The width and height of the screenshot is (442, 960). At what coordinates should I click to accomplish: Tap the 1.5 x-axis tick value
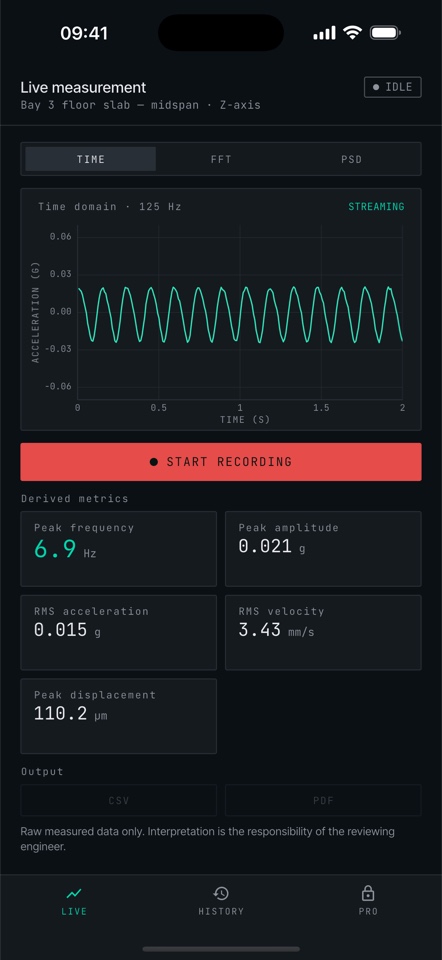pos(321,408)
